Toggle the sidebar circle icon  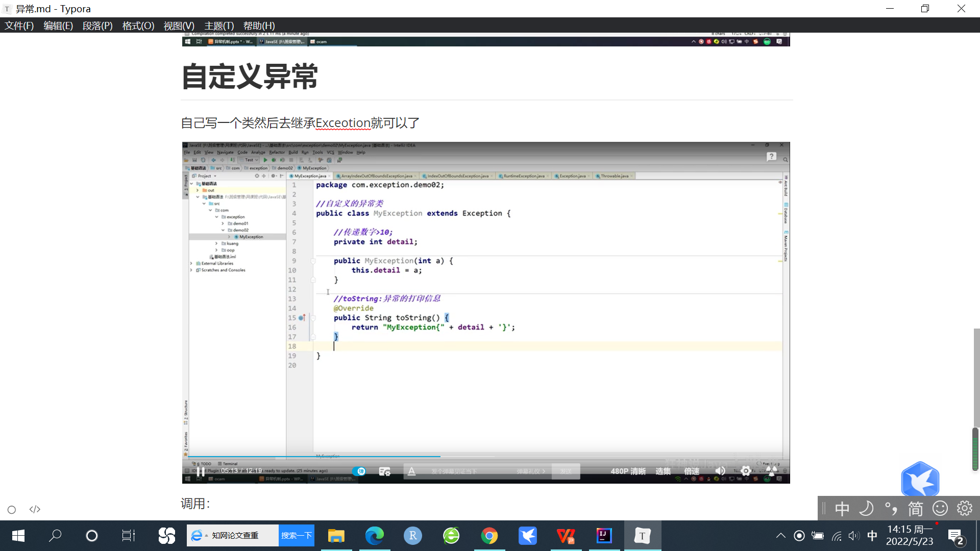coord(12,509)
